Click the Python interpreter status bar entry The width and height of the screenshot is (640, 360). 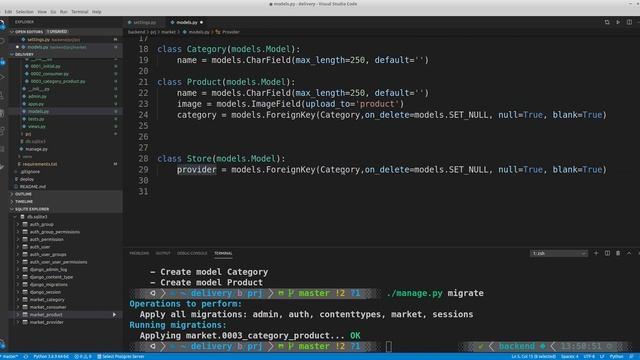[x=51, y=357]
